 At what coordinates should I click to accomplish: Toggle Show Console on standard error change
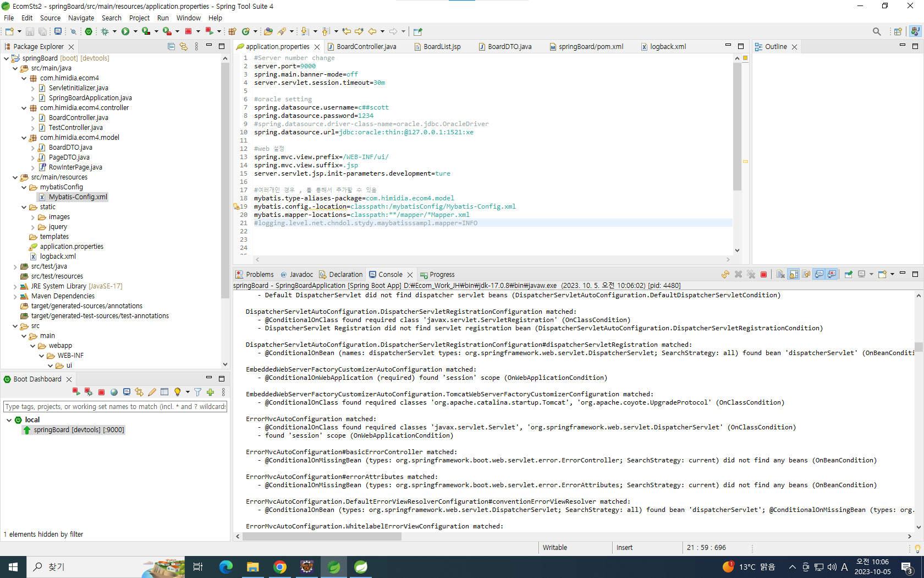pos(832,274)
